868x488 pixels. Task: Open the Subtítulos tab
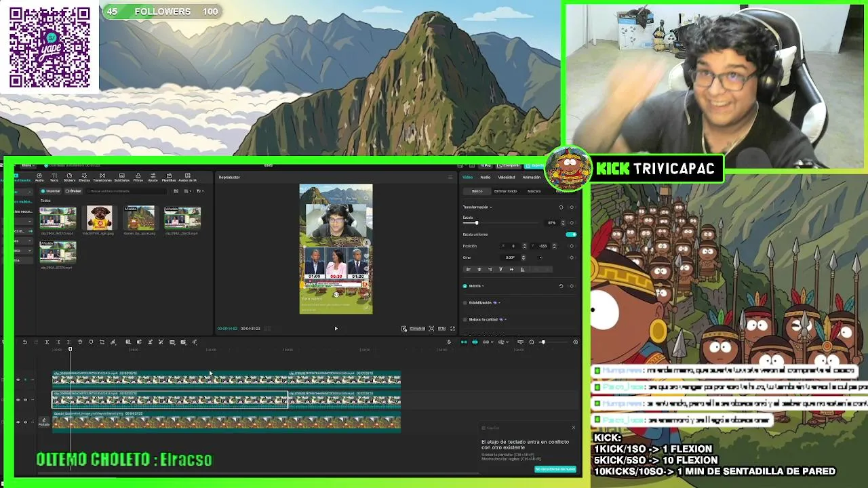click(122, 178)
